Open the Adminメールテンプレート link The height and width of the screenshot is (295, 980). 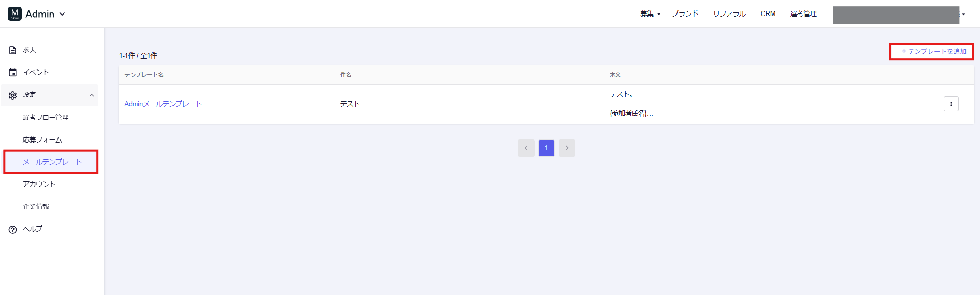[163, 104]
